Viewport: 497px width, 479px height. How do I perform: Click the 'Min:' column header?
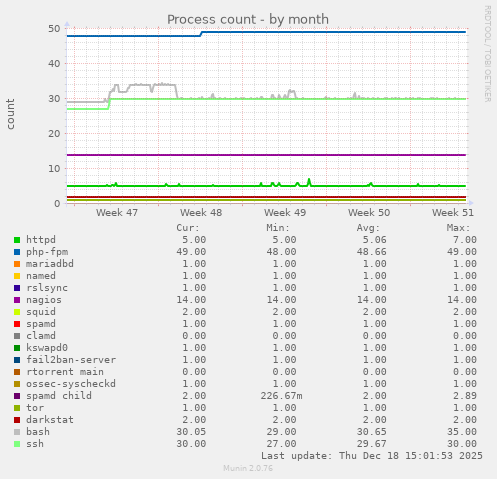coord(278,228)
